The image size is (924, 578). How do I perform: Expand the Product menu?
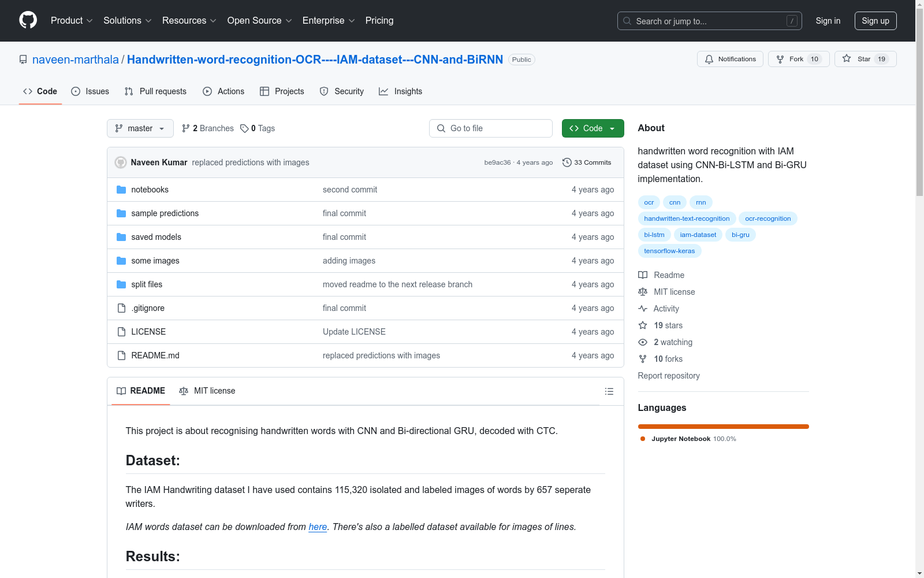pyautogui.click(x=72, y=21)
